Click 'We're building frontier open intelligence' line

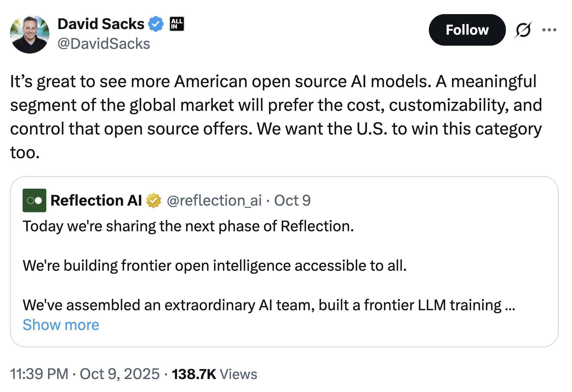[x=215, y=266]
